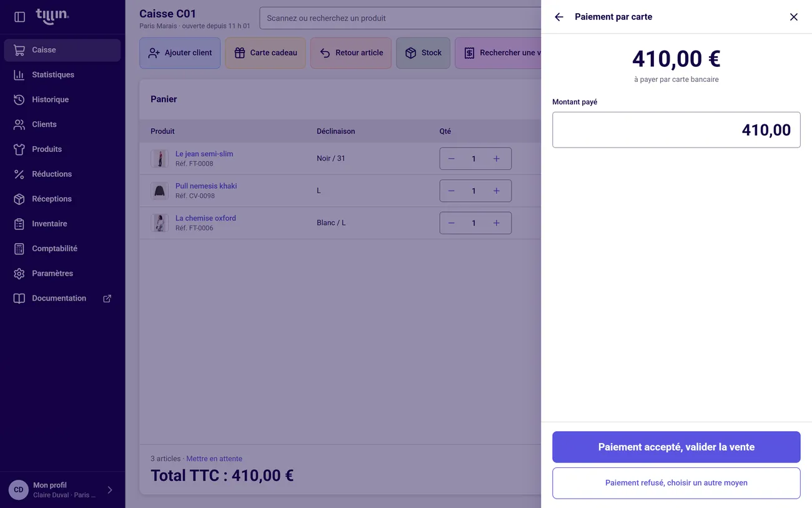812x508 pixels.
Task: Click the Total TTC : 410,00 € text
Action: pyautogui.click(x=222, y=476)
